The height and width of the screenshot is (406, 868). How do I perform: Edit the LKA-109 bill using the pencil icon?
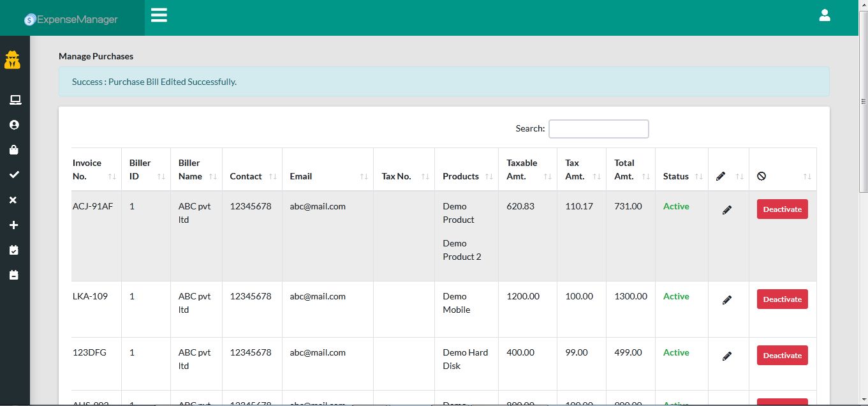727,299
